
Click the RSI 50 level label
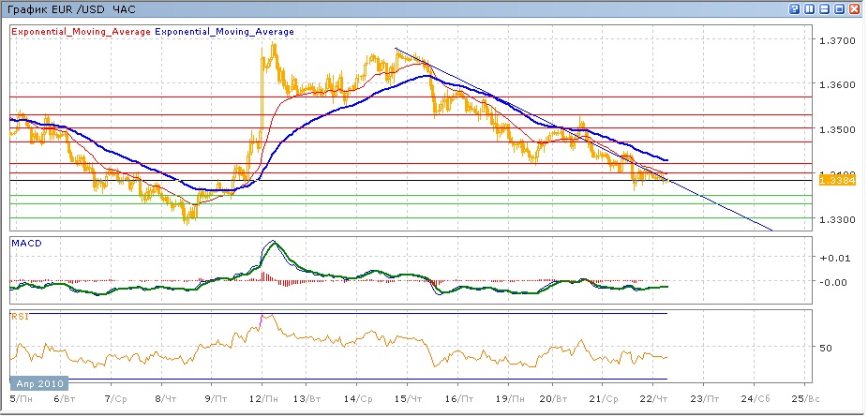[826, 348]
